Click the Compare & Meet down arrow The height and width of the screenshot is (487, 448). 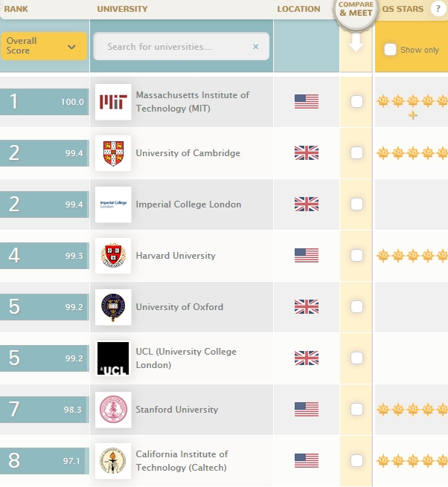tap(356, 42)
